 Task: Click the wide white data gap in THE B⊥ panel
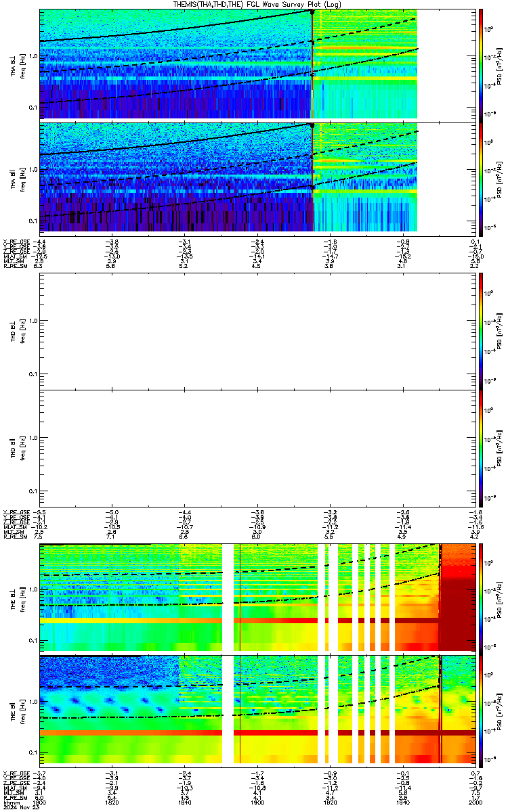(228, 596)
